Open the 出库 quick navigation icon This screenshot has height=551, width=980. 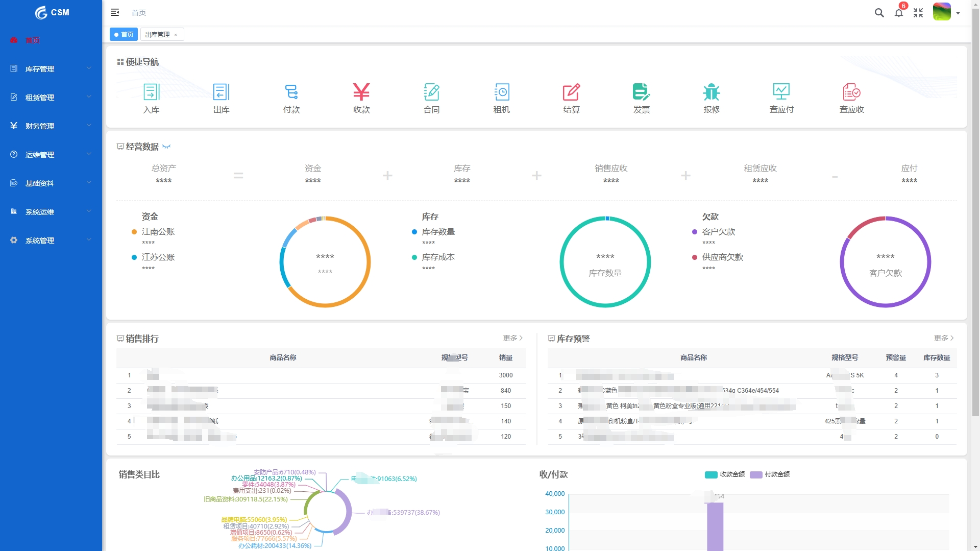(221, 92)
